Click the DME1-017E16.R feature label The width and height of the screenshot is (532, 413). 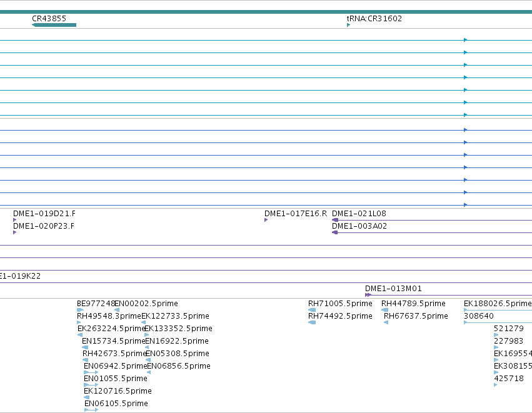(x=296, y=213)
